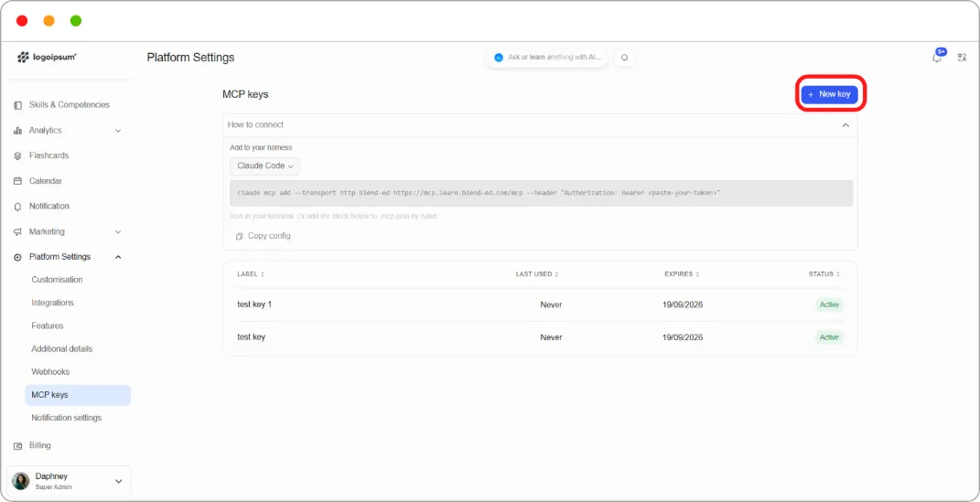Click the Analytics bar chart icon

[17, 131]
